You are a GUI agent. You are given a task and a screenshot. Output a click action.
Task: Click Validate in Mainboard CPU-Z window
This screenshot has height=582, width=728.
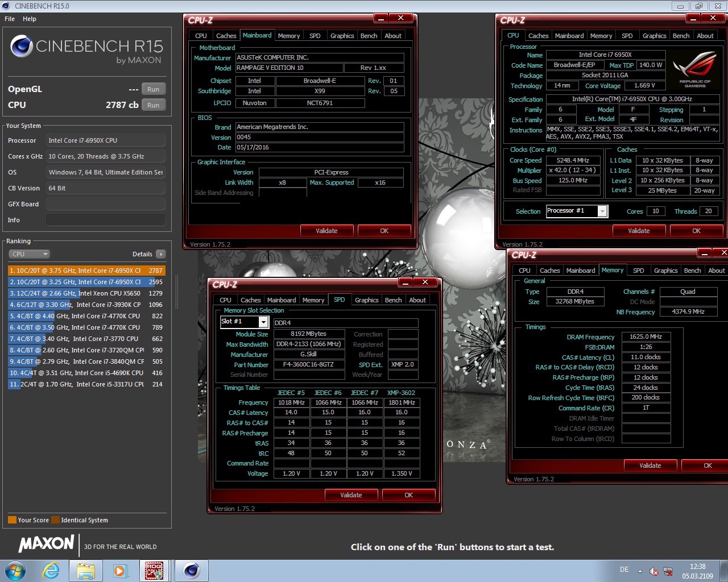click(326, 231)
